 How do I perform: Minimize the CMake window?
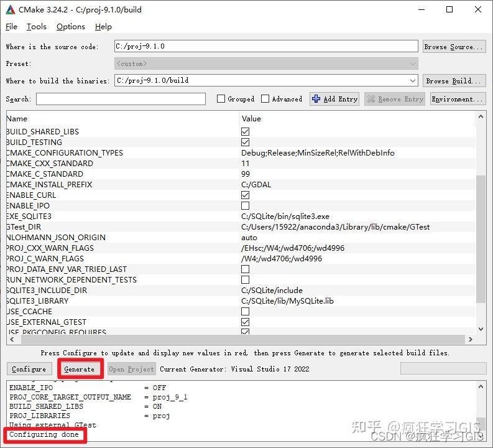[422, 9]
